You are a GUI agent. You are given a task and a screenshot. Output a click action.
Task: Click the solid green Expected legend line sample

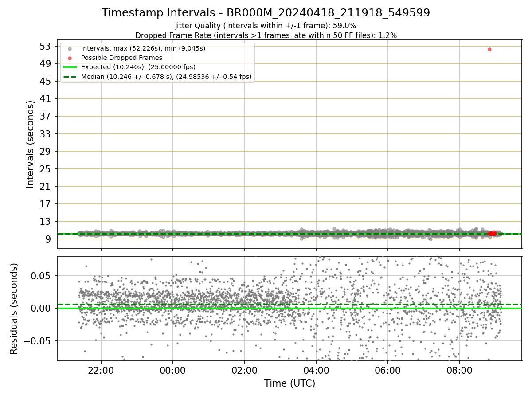click(x=70, y=67)
